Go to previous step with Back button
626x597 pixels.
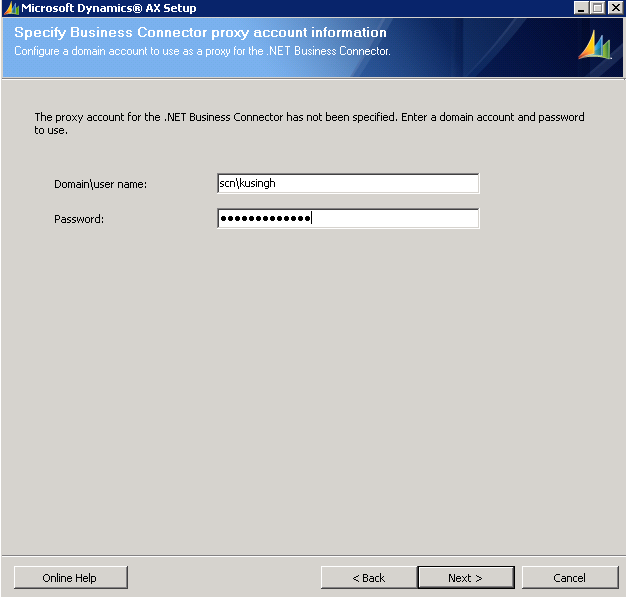click(369, 577)
